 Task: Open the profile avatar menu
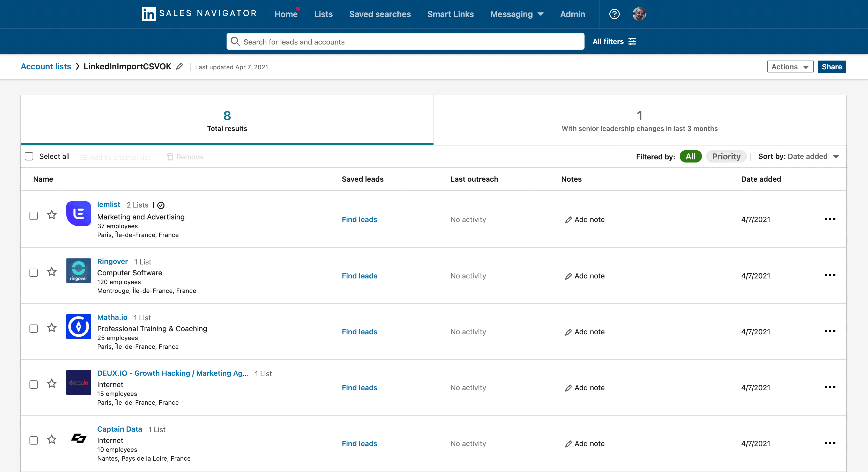(639, 14)
